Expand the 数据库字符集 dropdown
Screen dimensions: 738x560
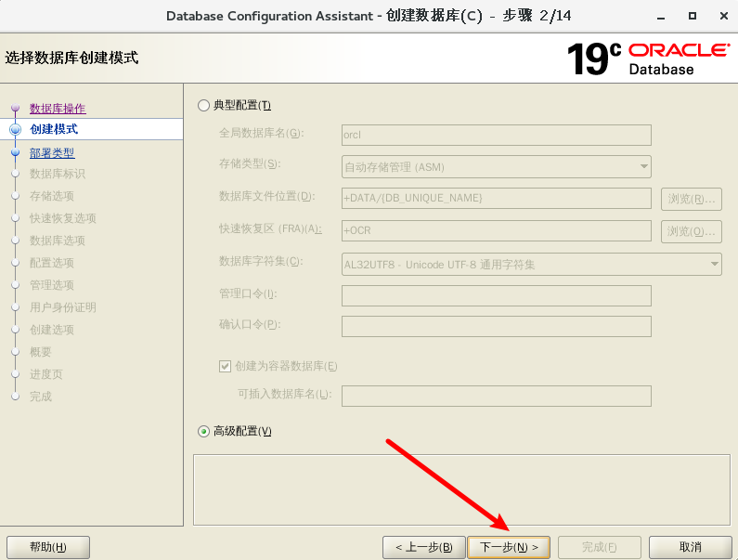pos(532,265)
